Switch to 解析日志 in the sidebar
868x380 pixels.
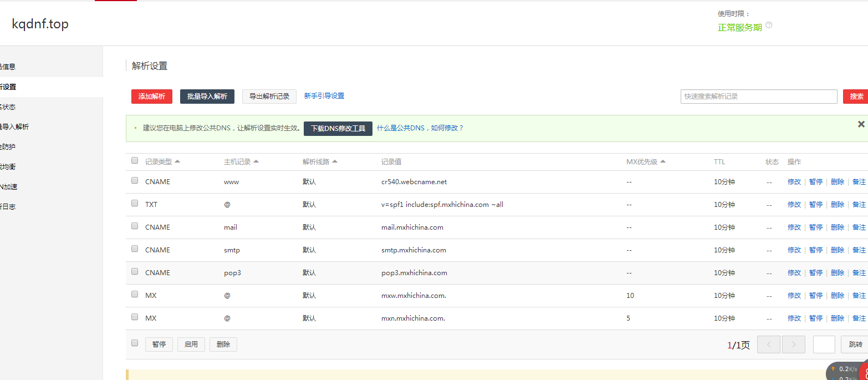coord(7,206)
